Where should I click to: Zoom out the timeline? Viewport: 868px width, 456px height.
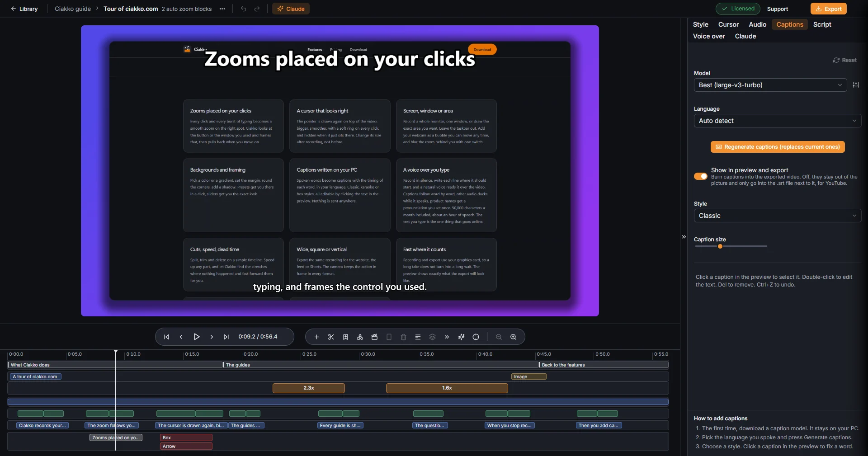point(499,337)
